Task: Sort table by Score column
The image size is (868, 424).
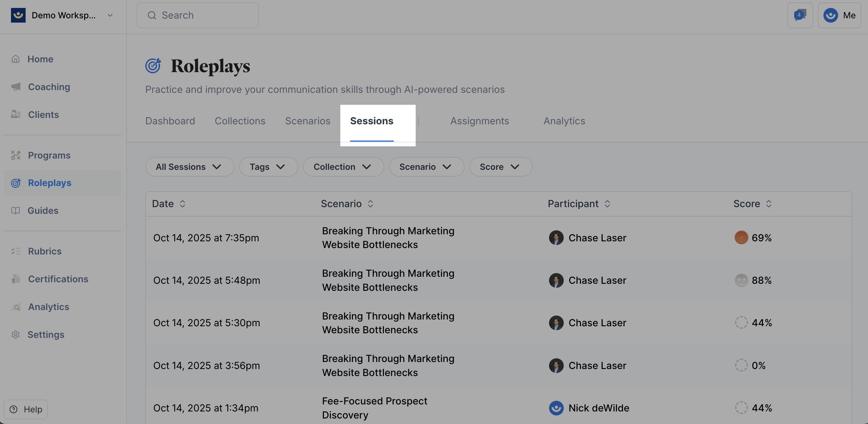Action: 752,204
